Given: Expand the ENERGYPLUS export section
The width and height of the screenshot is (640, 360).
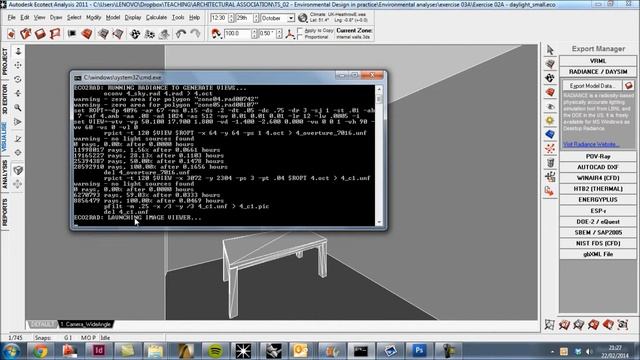Looking at the screenshot, I should [598, 200].
